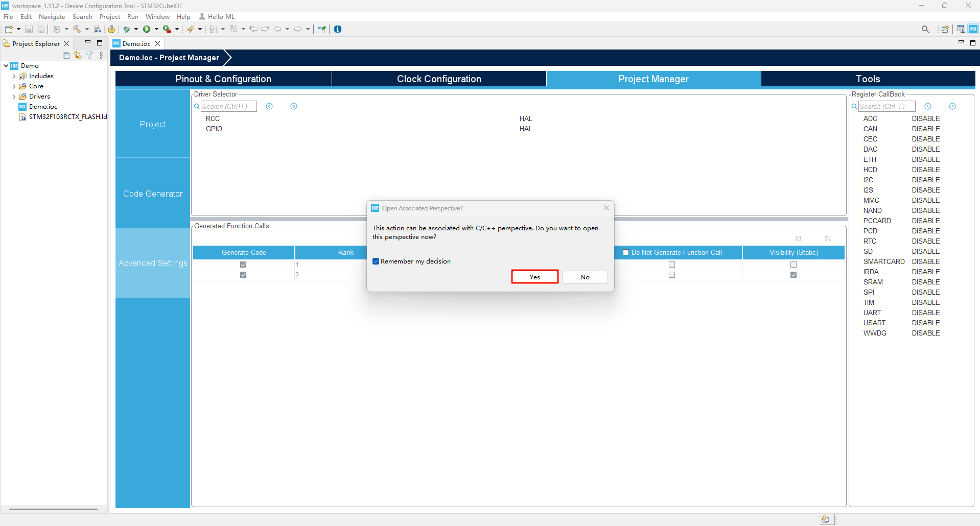Click the Hello ML account link
This screenshot has width=980, height=526.
[217, 17]
